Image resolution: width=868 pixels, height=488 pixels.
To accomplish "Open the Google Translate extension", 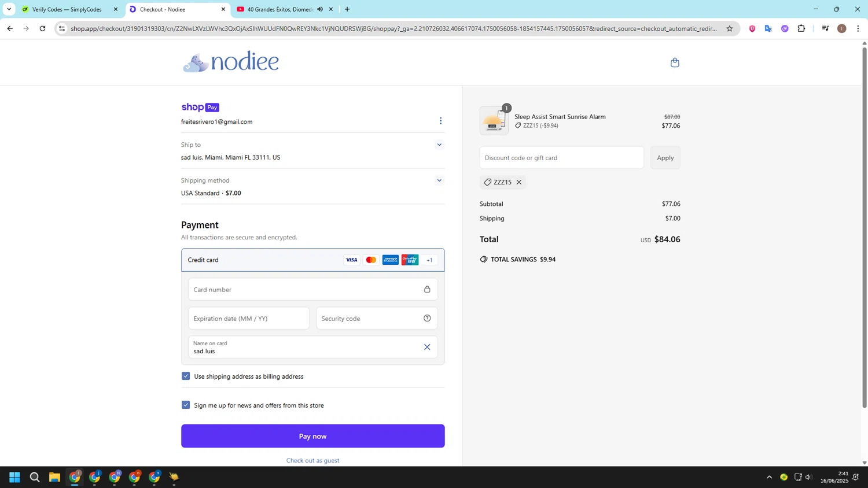I will [768, 28].
